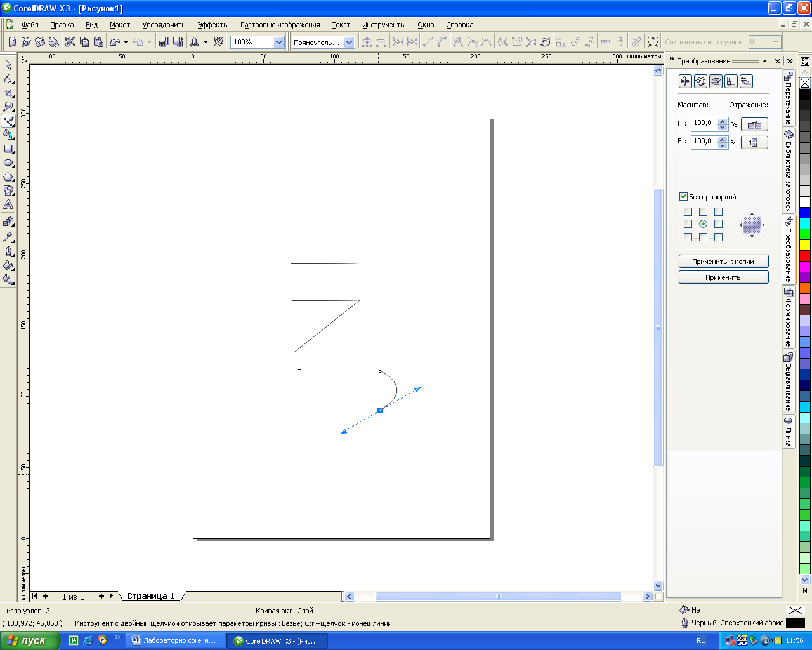
Task: Cut selection with the scissors icon
Action: [70, 42]
